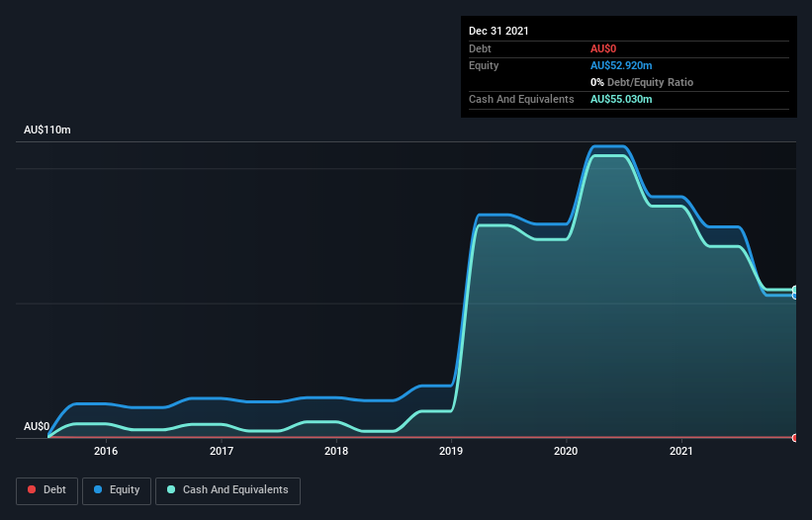812x520 pixels.
Task: Click the Debt row label in tooltip
Action: point(480,48)
